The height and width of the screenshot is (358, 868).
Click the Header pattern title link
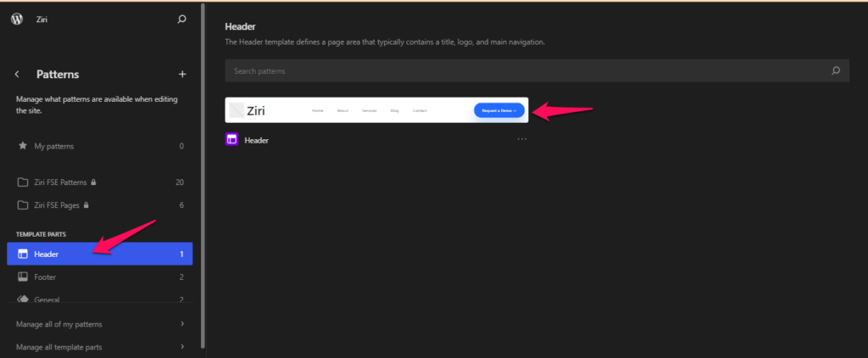click(256, 140)
